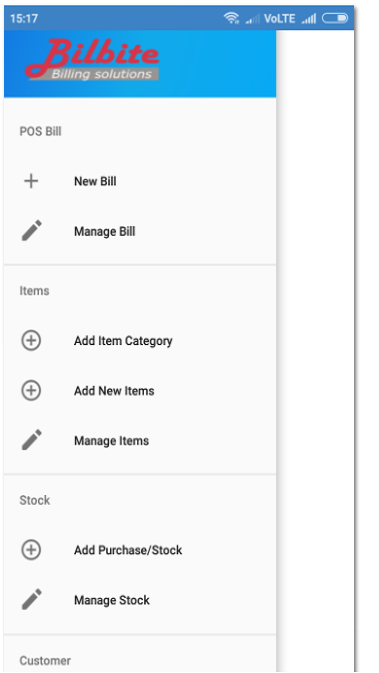This screenshot has height=673, width=379.
Task: Tap the pencil icon beside Manage Stock
Action: point(32,599)
